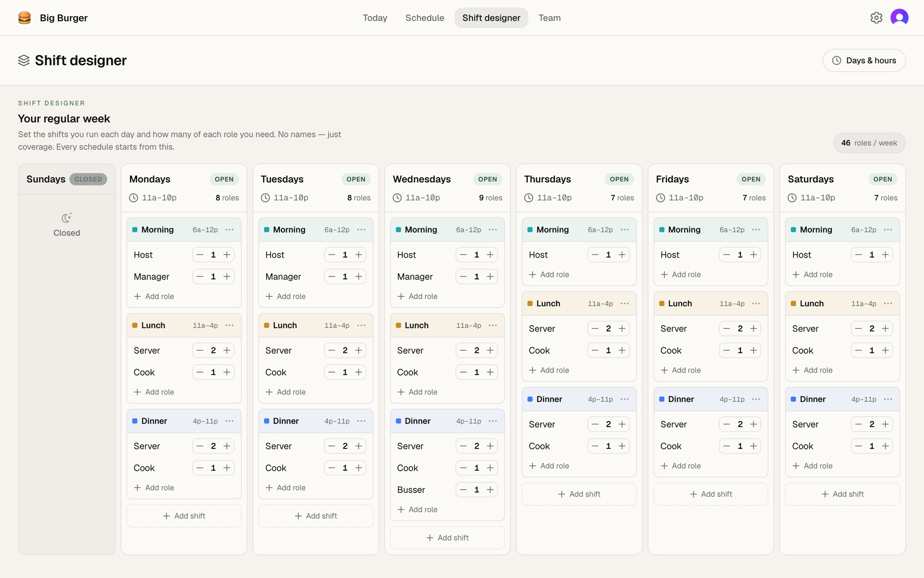Toggle Mondays OPEN status badge
This screenshot has height=578, width=924.
pos(224,179)
